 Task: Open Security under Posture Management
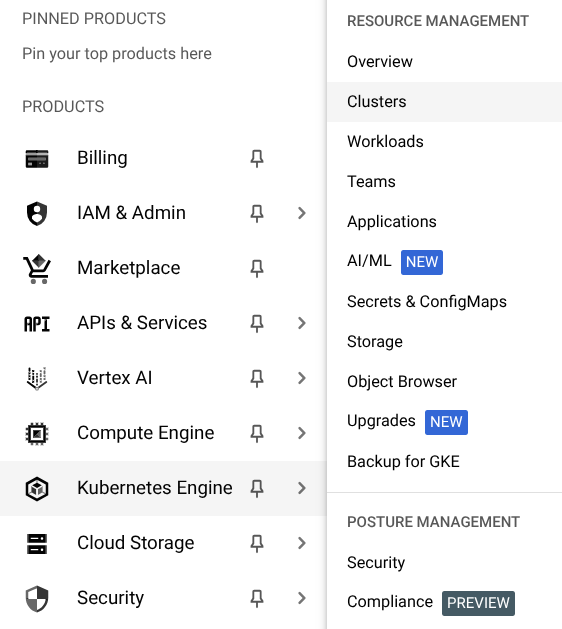[x=376, y=562]
